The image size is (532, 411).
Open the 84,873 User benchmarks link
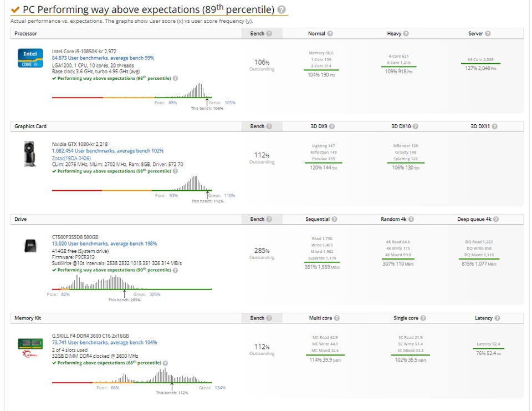click(103, 58)
